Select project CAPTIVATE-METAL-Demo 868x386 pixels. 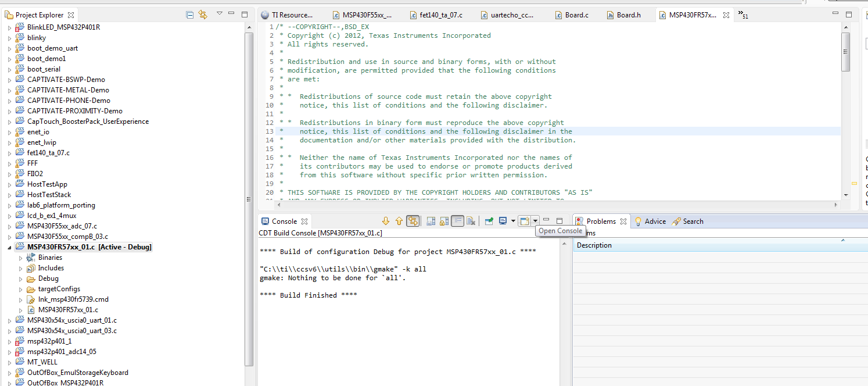tap(68, 90)
